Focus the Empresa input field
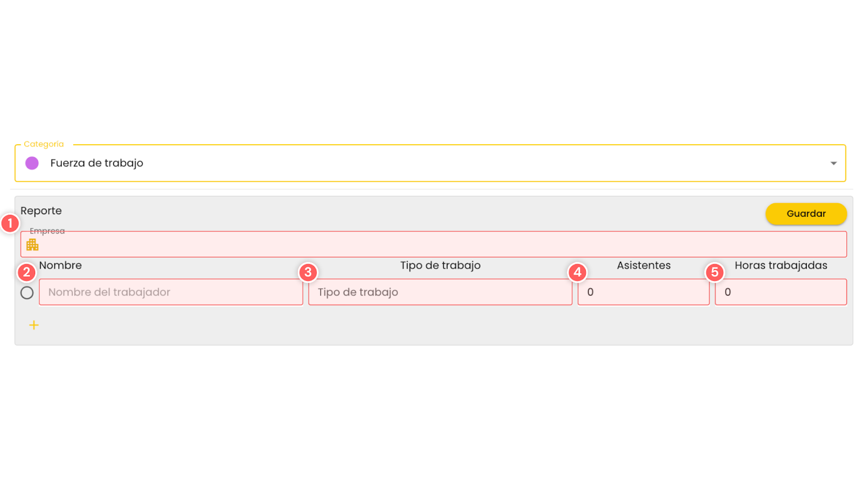 coord(433,244)
